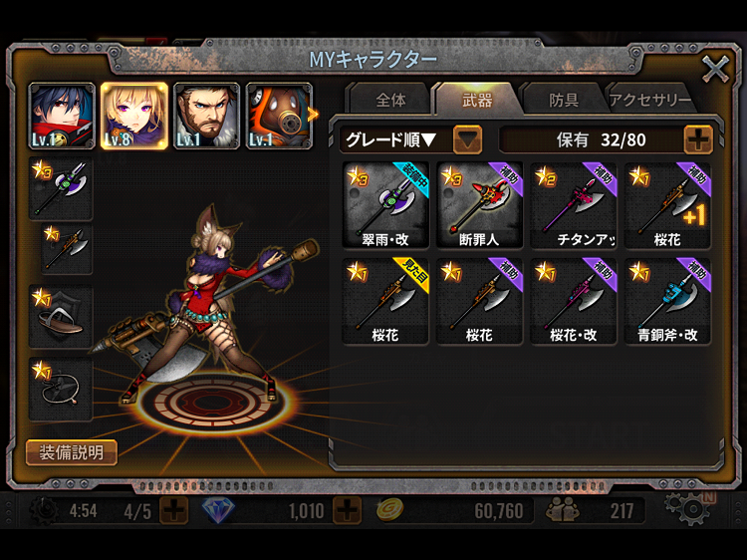
Task: Tap the settings gear icon
Action: pyautogui.click(x=689, y=509)
